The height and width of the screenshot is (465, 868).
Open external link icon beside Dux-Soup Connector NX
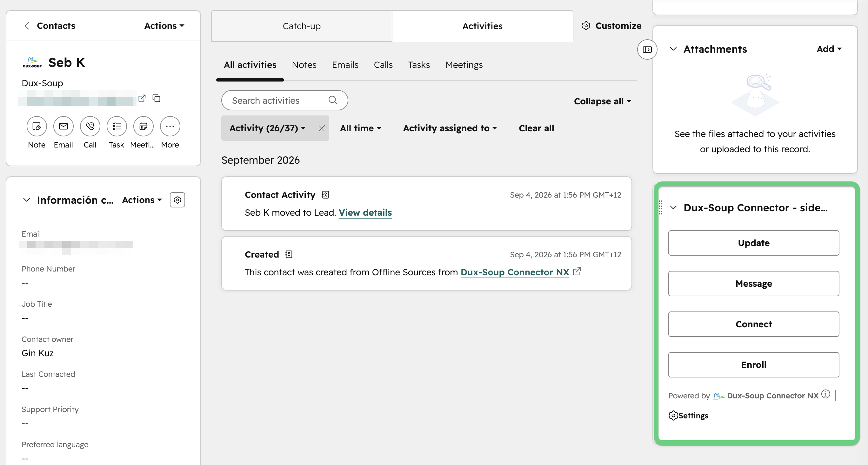[577, 271]
